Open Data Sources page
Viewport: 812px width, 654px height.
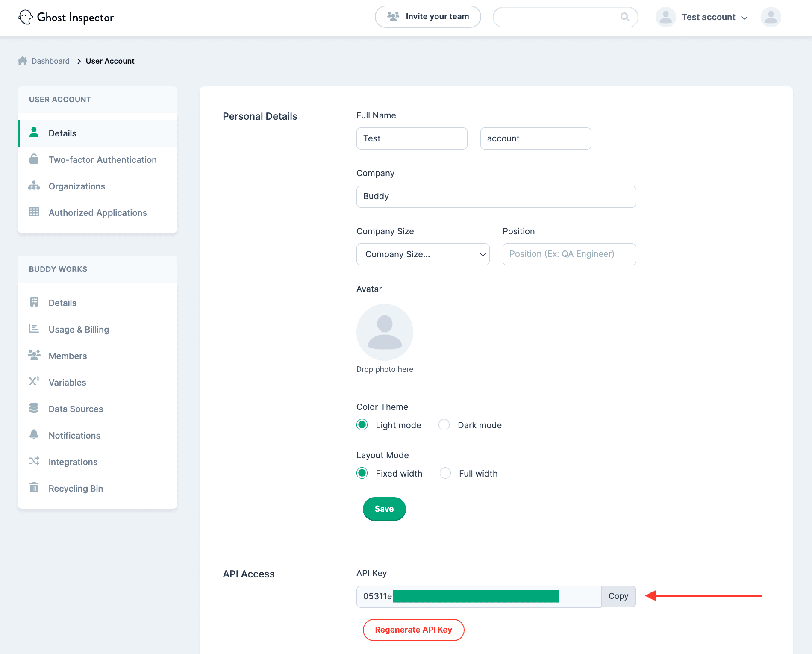click(97, 409)
